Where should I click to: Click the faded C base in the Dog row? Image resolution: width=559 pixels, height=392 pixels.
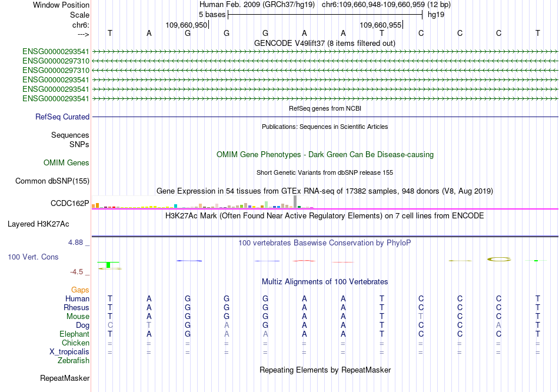pyautogui.click(x=110, y=325)
